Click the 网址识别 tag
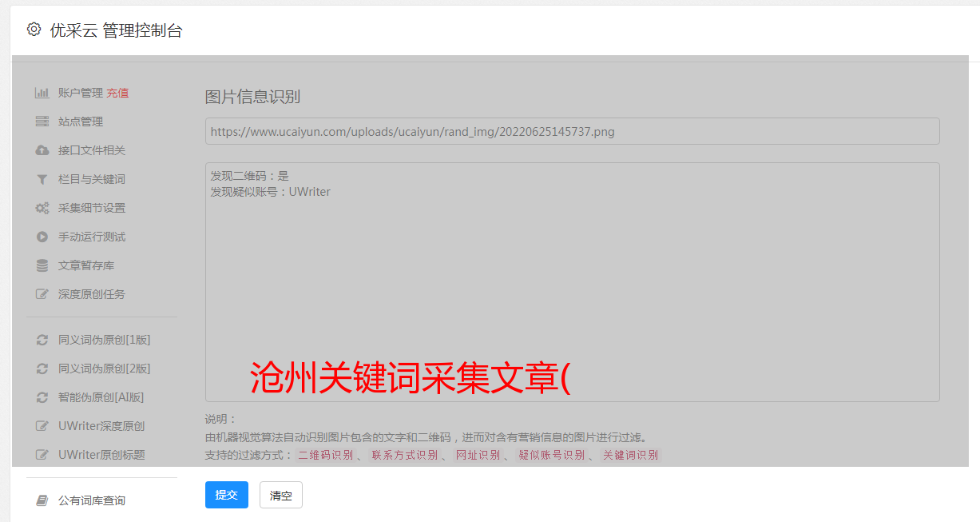This screenshot has height=522, width=980. [x=478, y=455]
